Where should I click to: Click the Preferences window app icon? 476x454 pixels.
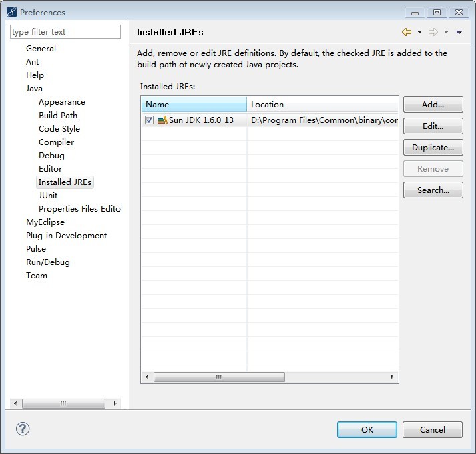pos(11,12)
